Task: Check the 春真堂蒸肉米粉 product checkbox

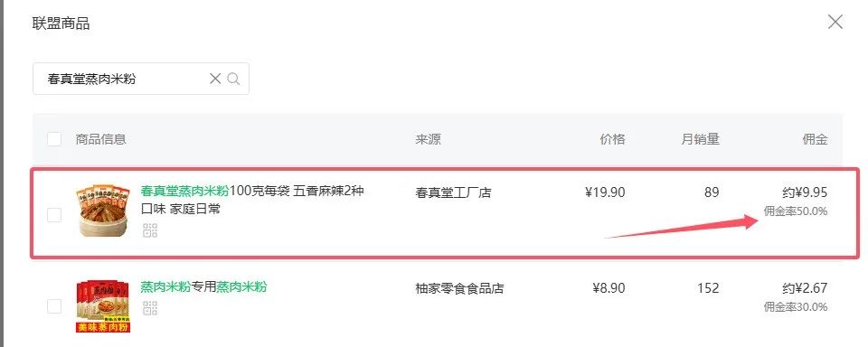Action: (54, 215)
